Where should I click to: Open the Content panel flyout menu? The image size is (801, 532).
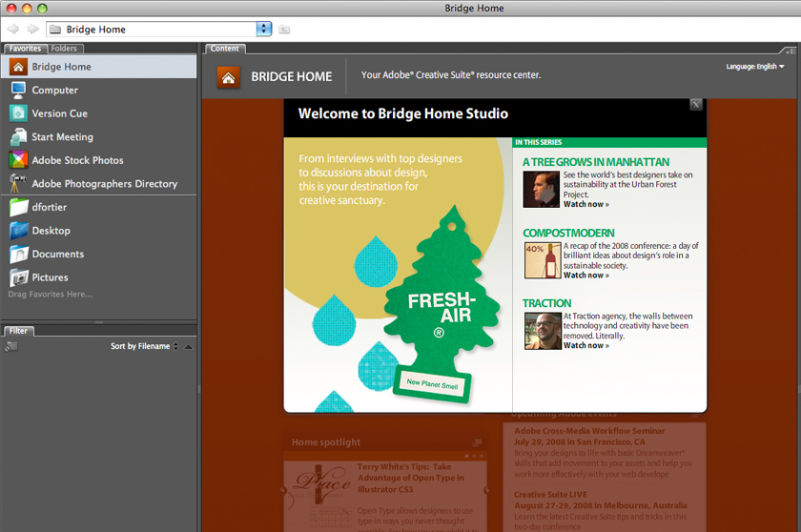pyautogui.click(x=790, y=51)
